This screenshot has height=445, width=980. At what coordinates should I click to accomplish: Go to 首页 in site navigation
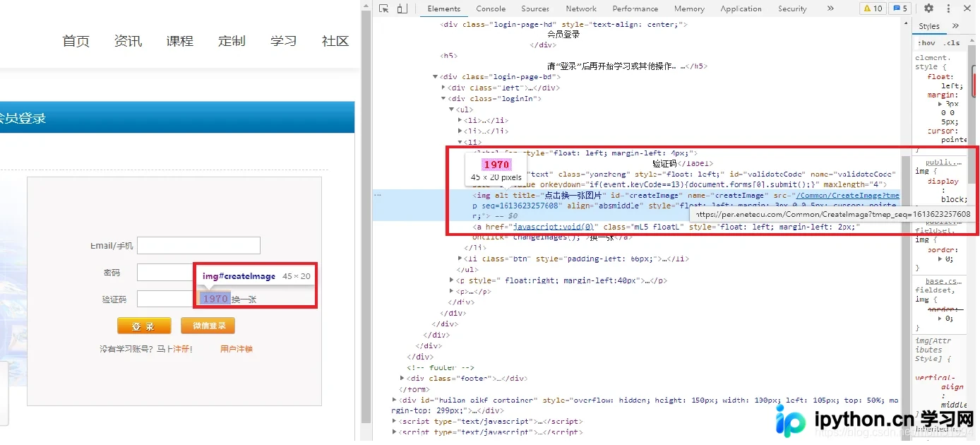[76, 41]
